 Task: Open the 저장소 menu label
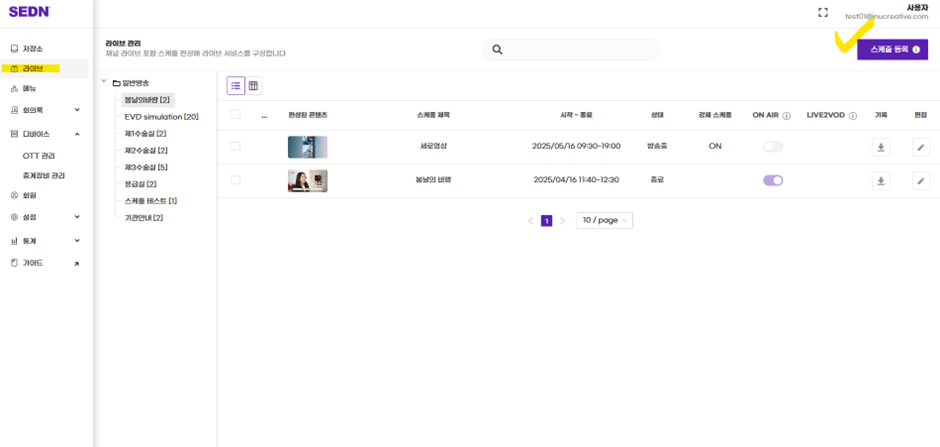pos(33,49)
